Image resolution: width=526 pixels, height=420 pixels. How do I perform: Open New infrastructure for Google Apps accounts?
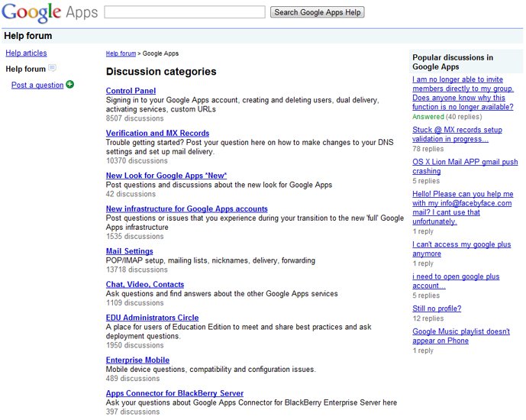pos(187,209)
